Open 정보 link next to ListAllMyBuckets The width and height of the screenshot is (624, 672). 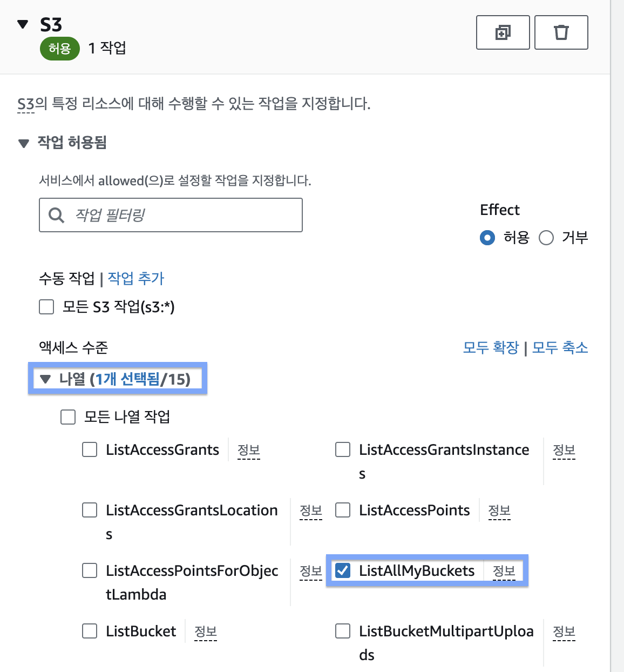(x=504, y=571)
